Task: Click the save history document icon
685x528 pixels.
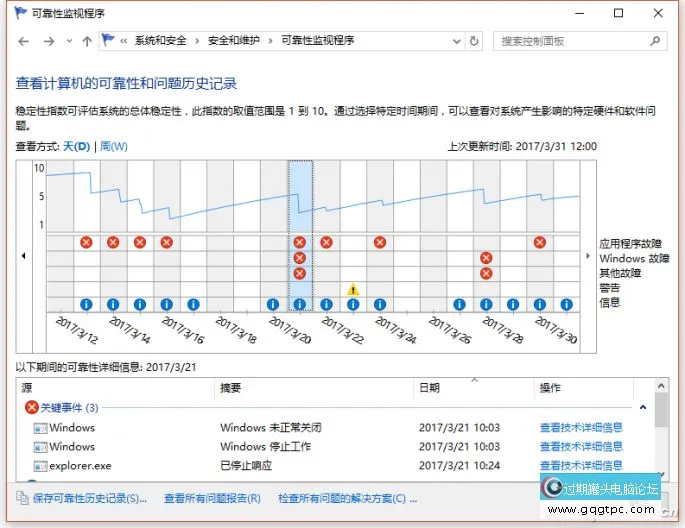Action: click(x=22, y=498)
